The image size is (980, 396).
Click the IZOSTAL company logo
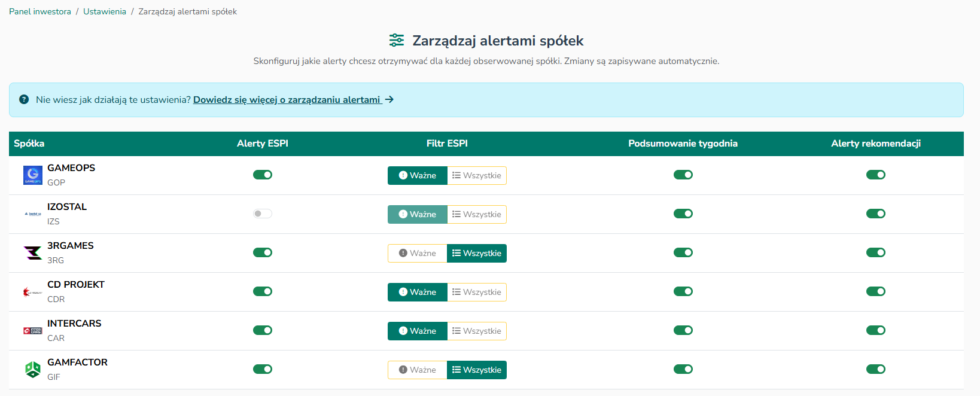[33, 214]
